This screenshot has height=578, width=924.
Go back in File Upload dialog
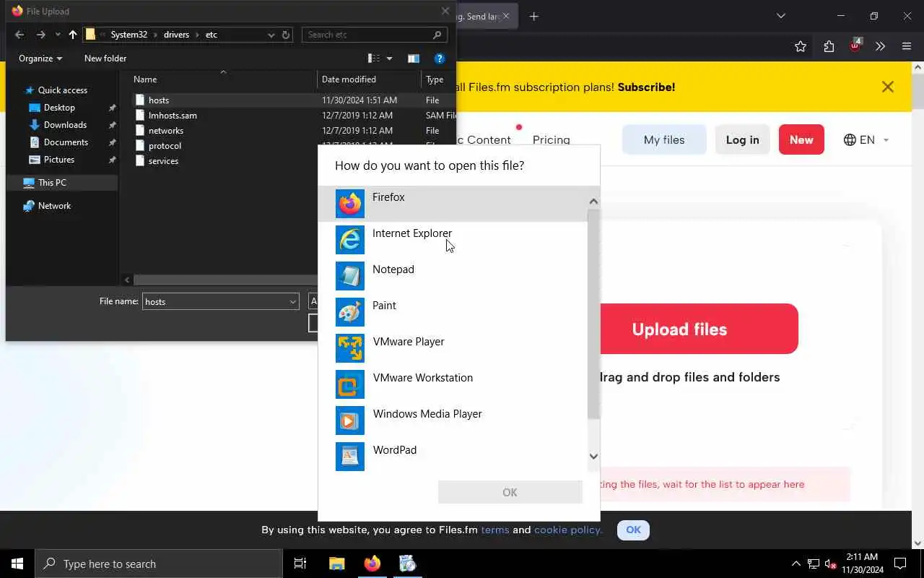pyautogui.click(x=19, y=35)
